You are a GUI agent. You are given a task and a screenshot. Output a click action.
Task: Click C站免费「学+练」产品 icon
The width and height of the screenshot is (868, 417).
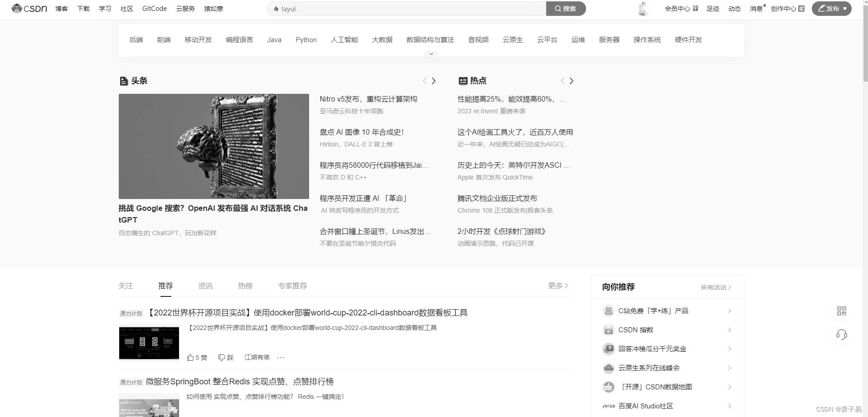[608, 311]
